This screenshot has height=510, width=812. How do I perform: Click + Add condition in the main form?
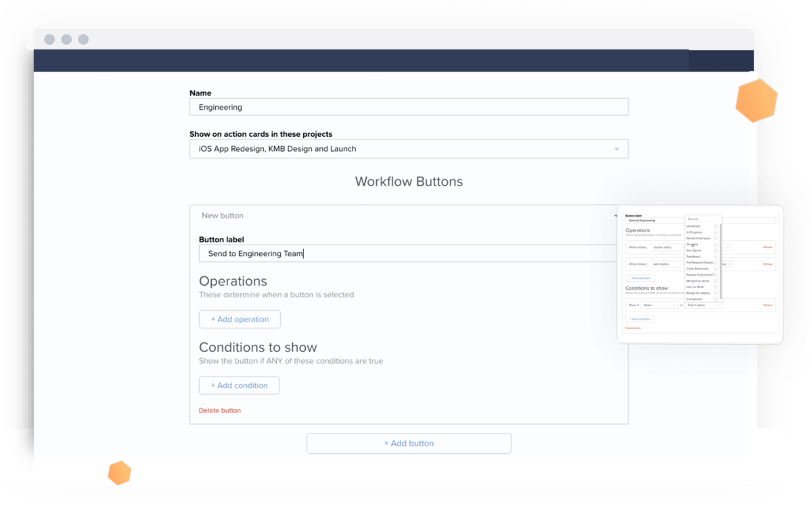point(239,385)
